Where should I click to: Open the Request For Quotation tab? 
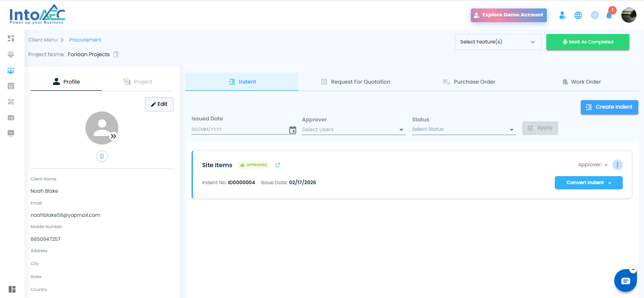coord(355,82)
